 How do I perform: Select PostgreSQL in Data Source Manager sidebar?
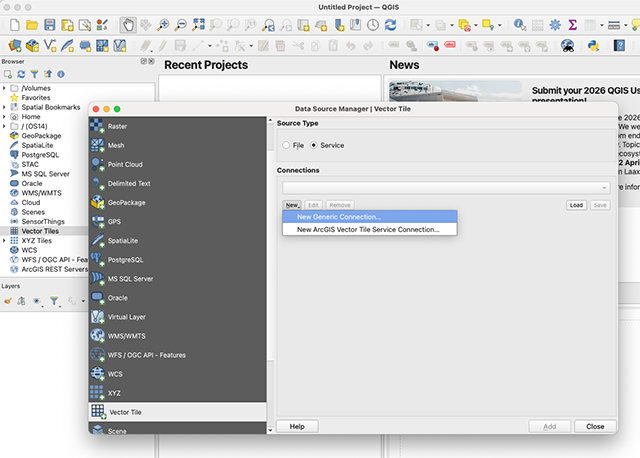pyautogui.click(x=178, y=260)
